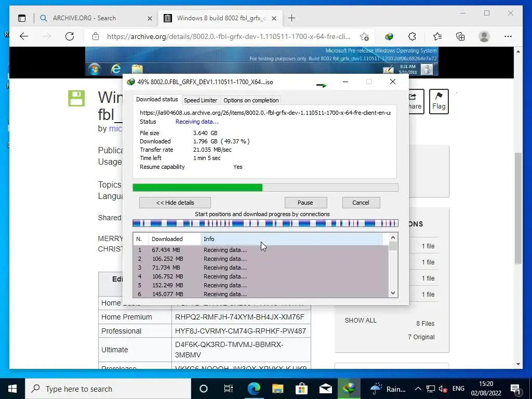532x399 pixels.
Task: Open the Speed Limiter tab
Action: 200,100
